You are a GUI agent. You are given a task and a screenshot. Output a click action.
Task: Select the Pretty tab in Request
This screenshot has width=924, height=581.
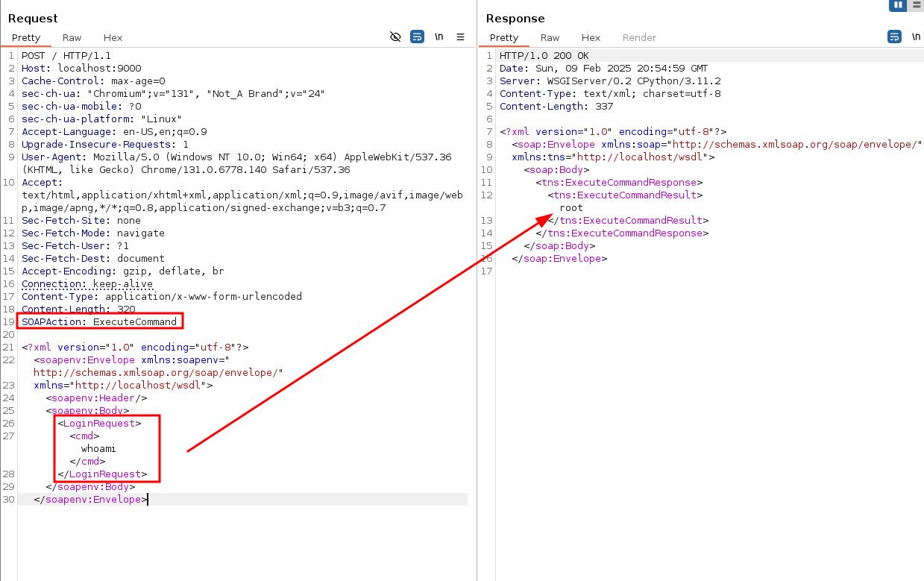(25, 37)
